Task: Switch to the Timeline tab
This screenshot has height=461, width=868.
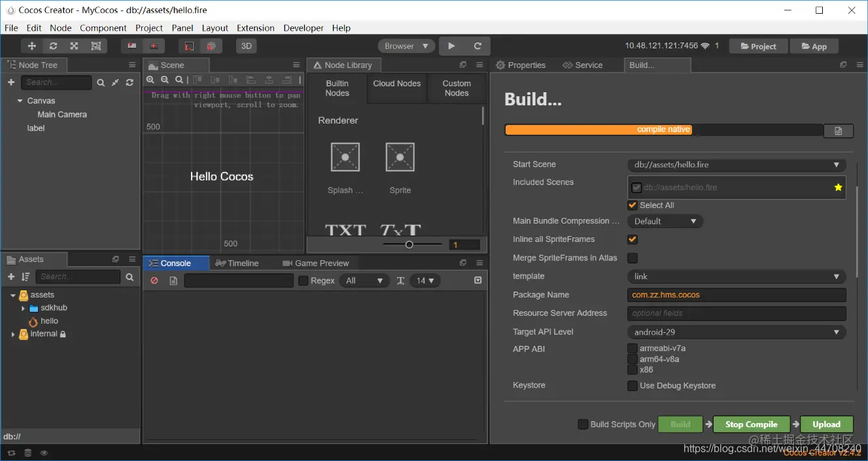Action: click(x=237, y=263)
